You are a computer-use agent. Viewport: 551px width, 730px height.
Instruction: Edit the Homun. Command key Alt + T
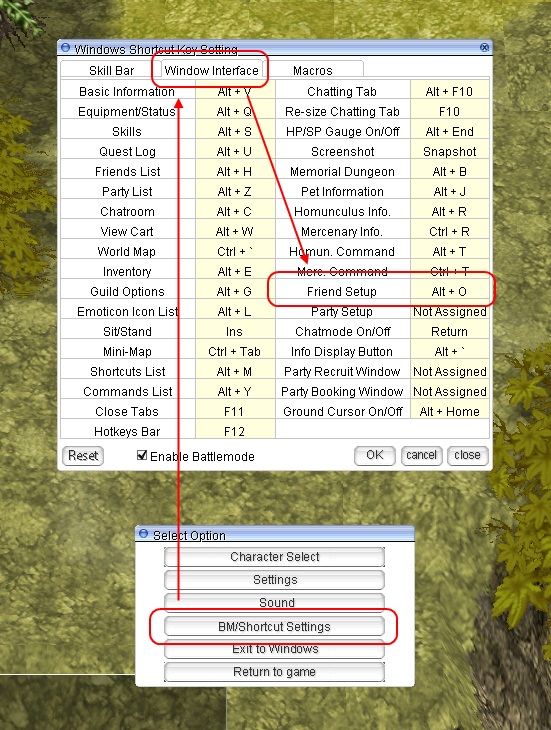[450, 251]
